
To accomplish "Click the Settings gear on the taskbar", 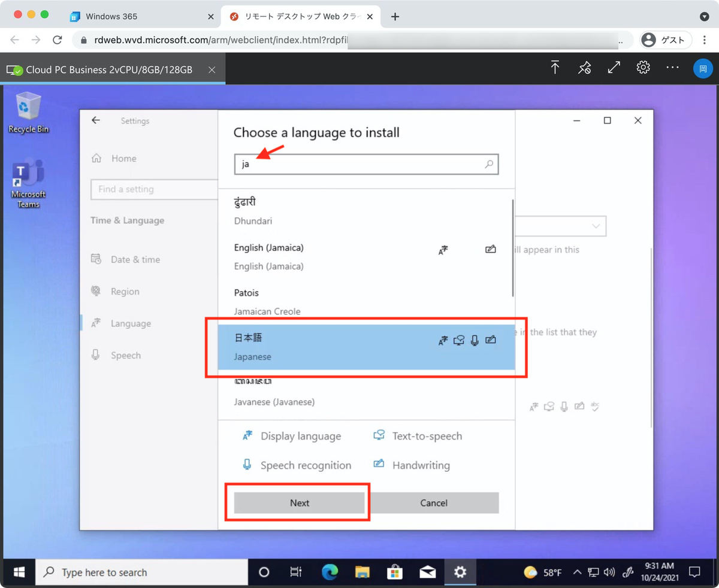I will coord(460,572).
